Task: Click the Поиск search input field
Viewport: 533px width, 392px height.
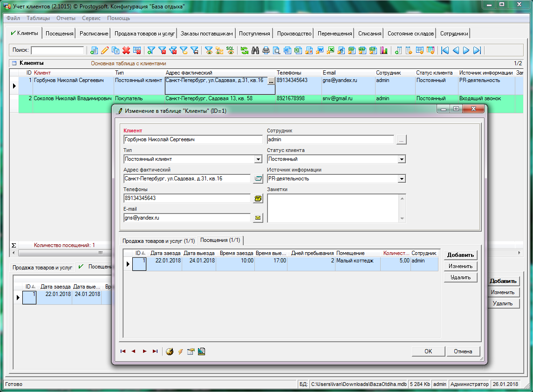Action: point(57,50)
